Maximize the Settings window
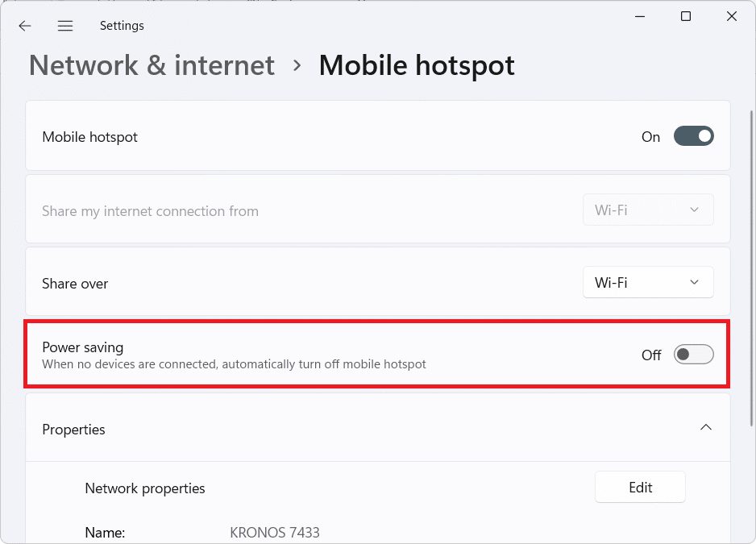 tap(686, 16)
